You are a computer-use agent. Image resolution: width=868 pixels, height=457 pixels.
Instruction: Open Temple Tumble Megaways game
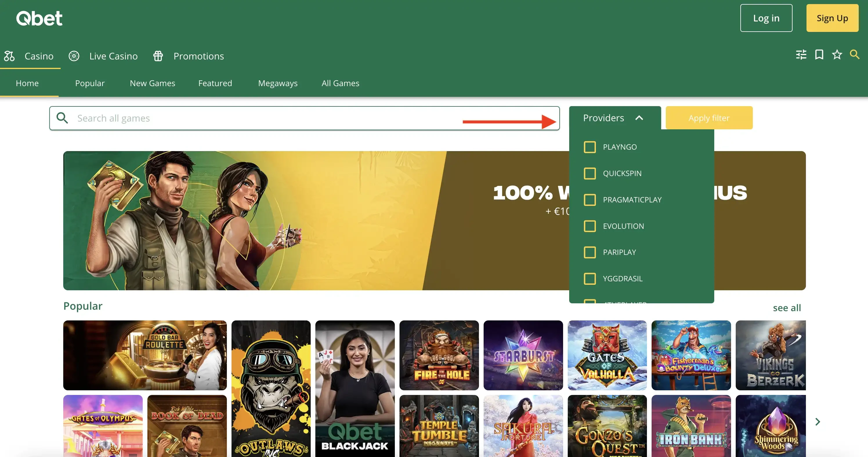pyautogui.click(x=439, y=426)
